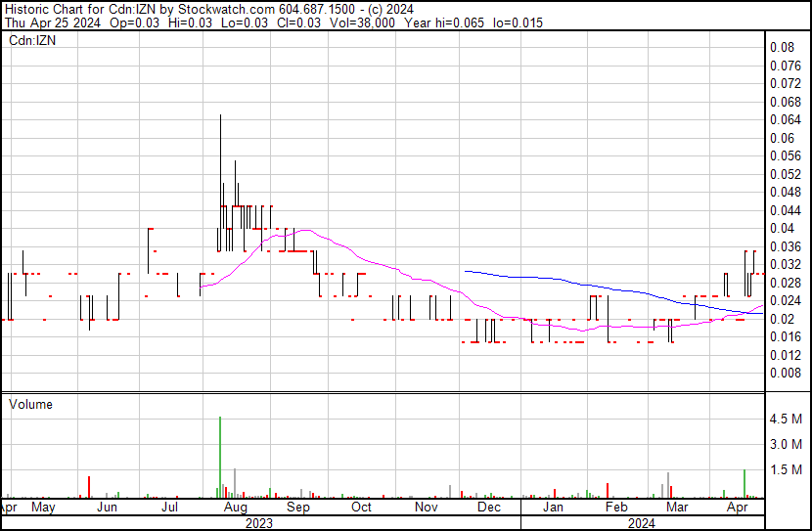
Task: Click the Volume panel label
Action: pos(30,404)
